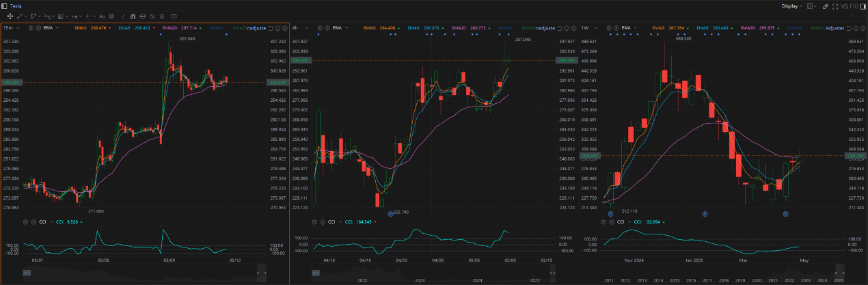Click left navigator button under 4h chart
The width and height of the screenshot is (868, 285).
pos(316,273)
